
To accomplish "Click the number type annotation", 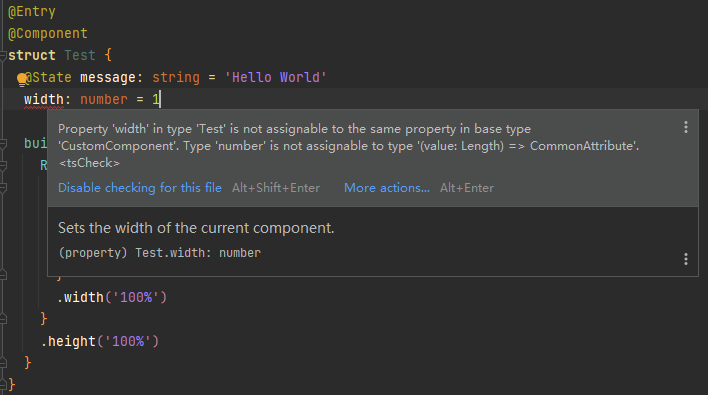I will click(104, 99).
